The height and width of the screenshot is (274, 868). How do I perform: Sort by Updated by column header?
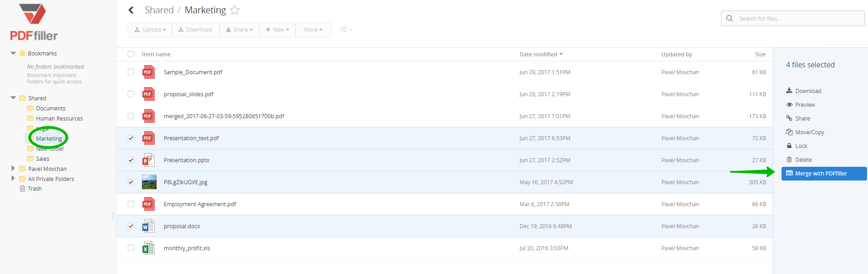click(x=677, y=54)
